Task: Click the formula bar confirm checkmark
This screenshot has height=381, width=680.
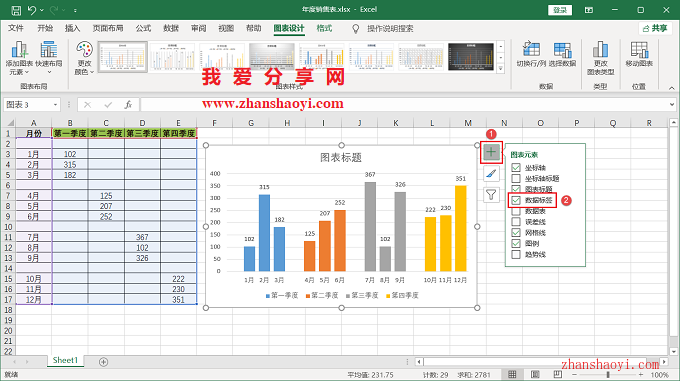Action: 108,104
